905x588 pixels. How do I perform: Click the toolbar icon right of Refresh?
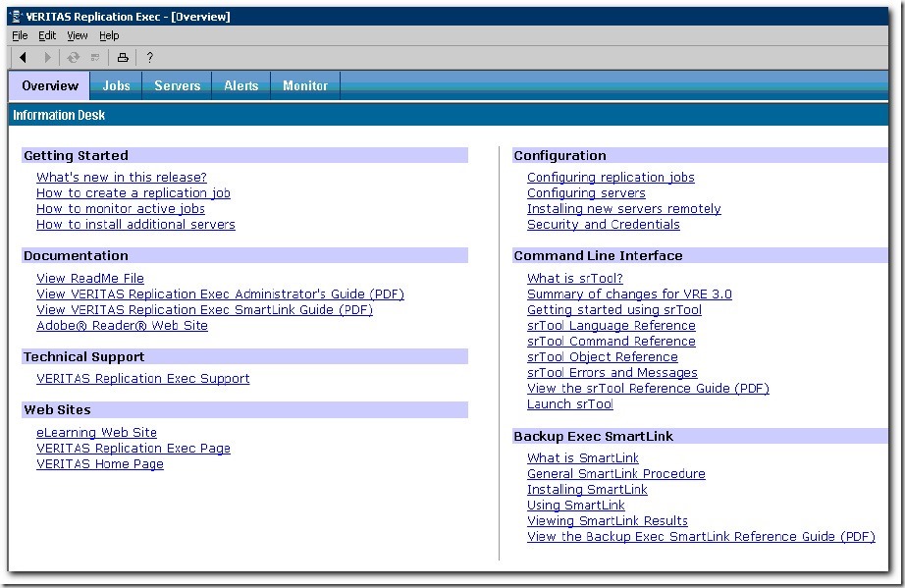tap(95, 57)
